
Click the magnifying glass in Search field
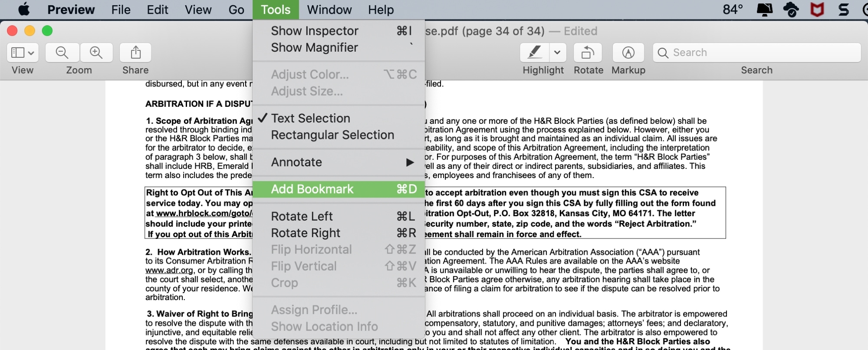[663, 53]
